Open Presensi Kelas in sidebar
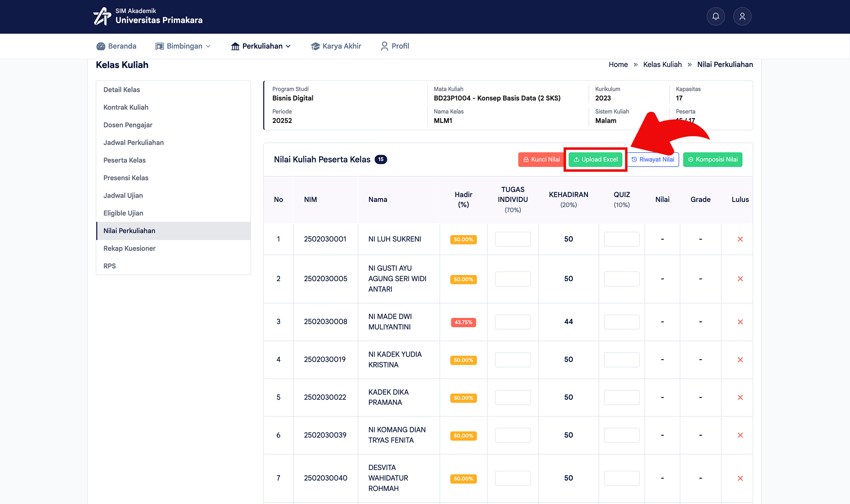The image size is (850, 504). pyautogui.click(x=173, y=178)
